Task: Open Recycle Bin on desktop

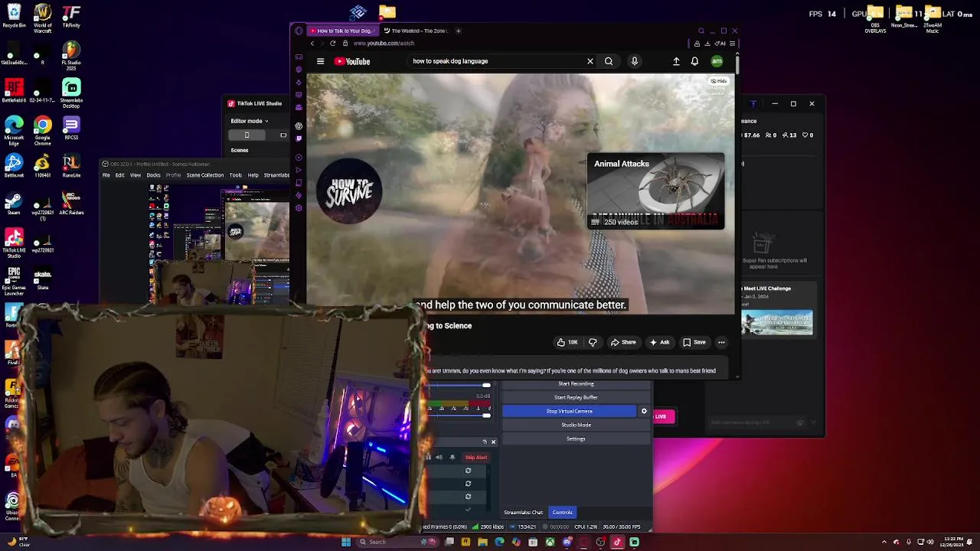Action: [13, 17]
